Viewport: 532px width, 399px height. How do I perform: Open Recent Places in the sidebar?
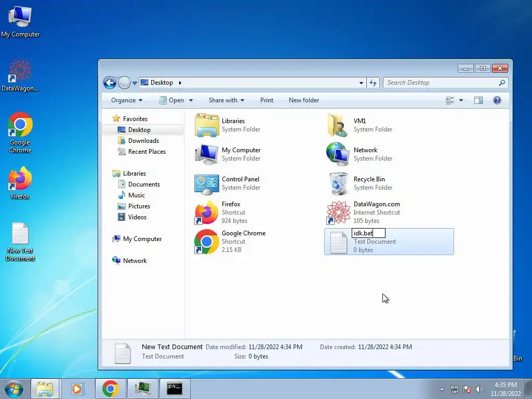(x=142, y=152)
